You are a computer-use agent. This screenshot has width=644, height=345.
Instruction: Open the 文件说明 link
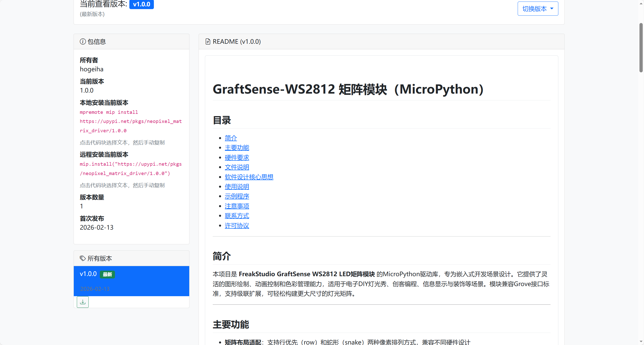click(x=237, y=167)
